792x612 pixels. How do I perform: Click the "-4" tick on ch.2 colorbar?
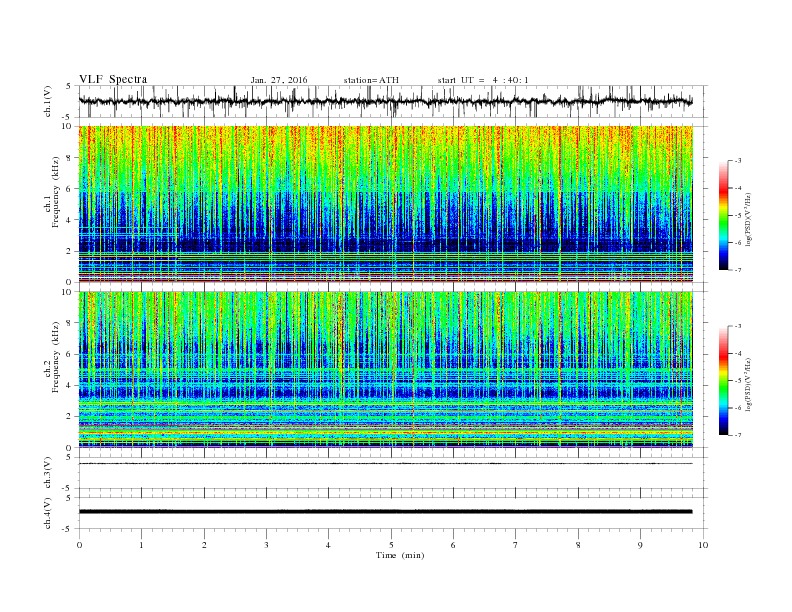[x=737, y=353]
